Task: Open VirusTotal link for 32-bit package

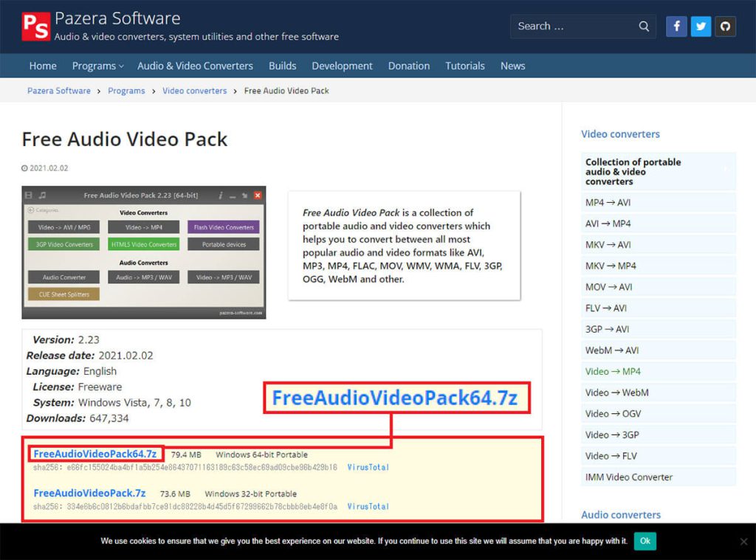Action: pyautogui.click(x=368, y=506)
